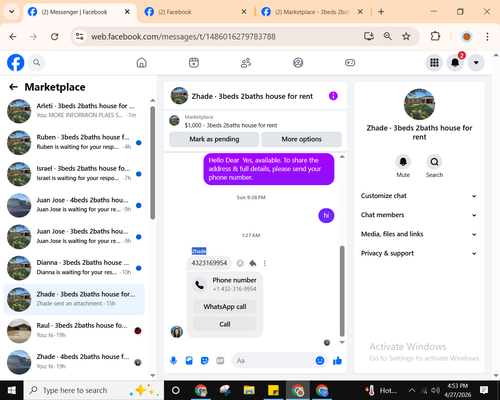500x400 pixels.
Task: Reload the page
Action: coord(55,36)
